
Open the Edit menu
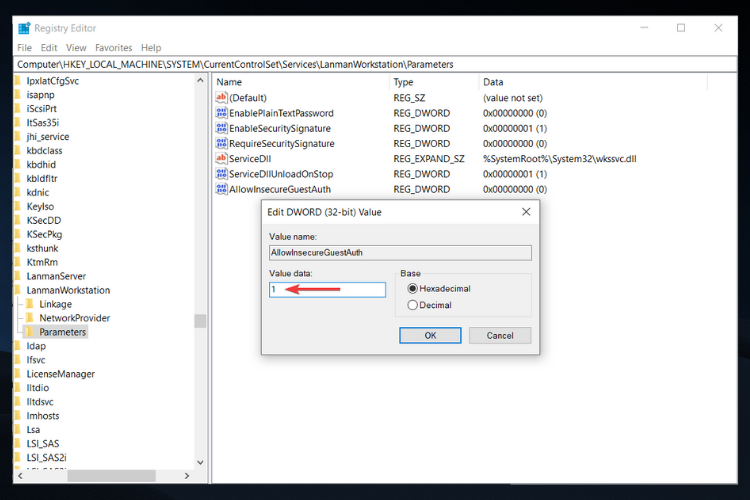click(x=49, y=48)
